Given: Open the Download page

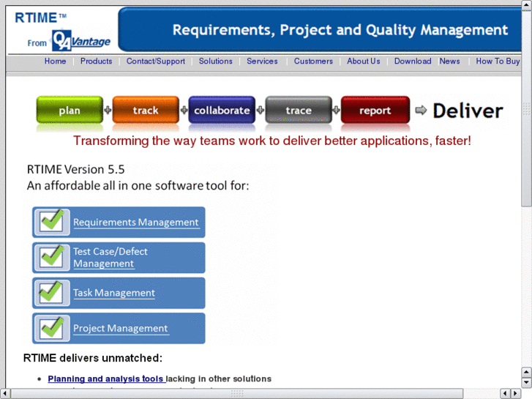Looking at the screenshot, I should tap(413, 61).
